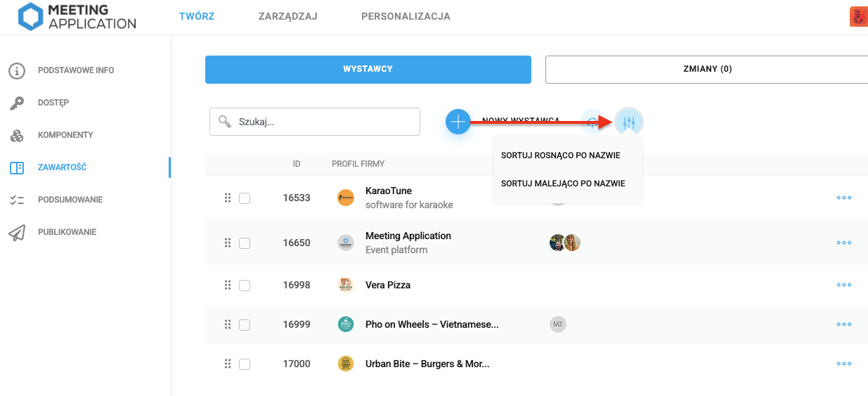The width and height of the screenshot is (868, 396).
Task: Click the Meeting Application hexagon logo
Action: pyautogui.click(x=30, y=17)
